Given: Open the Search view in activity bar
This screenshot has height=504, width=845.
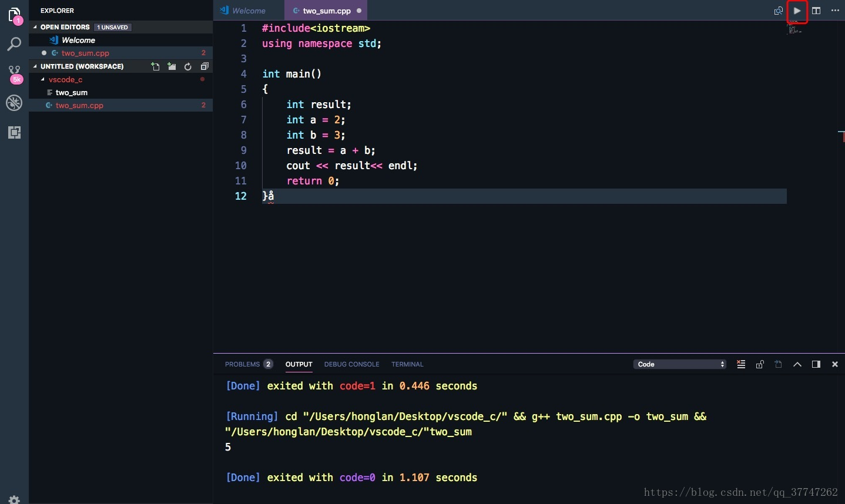Looking at the screenshot, I should [x=14, y=44].
